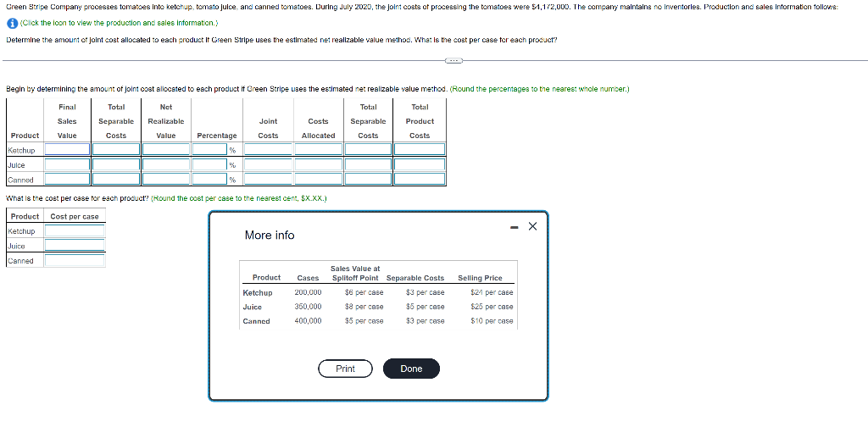Click the More info dialog title
This screenshot has height=427, width=868.
tap(270, 235)
